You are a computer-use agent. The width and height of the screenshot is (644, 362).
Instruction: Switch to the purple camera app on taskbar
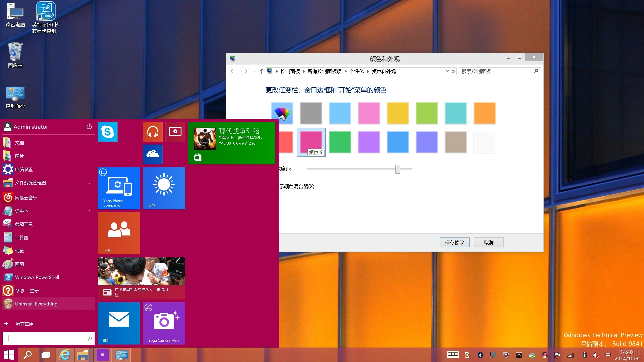point(102,355)
